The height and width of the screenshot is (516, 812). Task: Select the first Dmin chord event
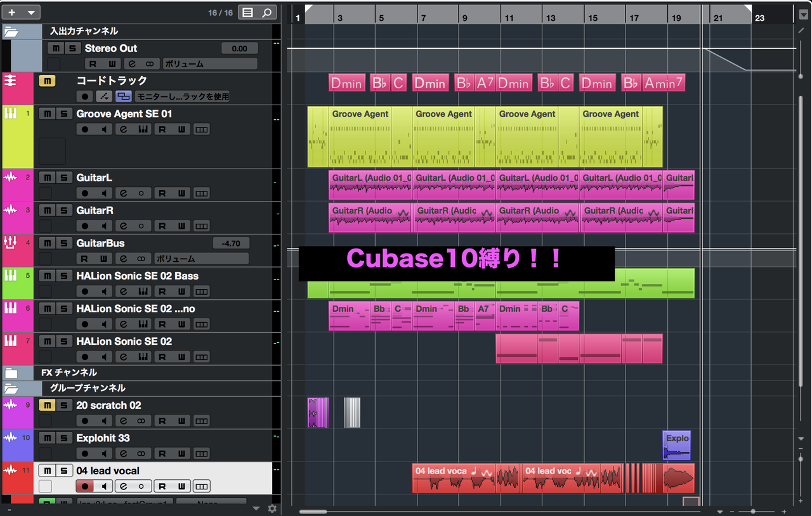(x=347, y=83)
